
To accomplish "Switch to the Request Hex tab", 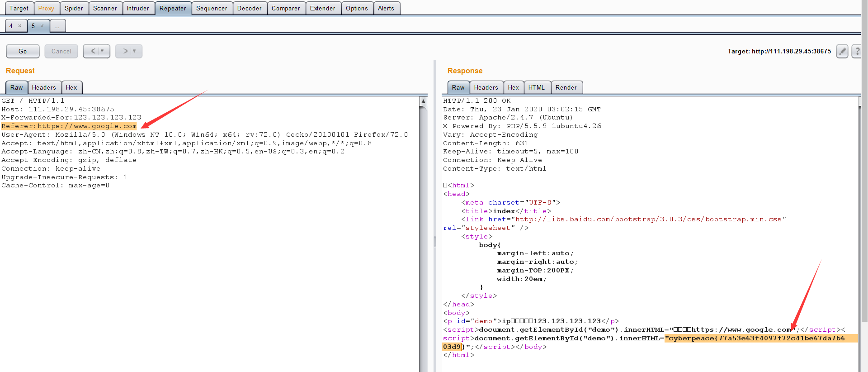I will pos(71,87).
